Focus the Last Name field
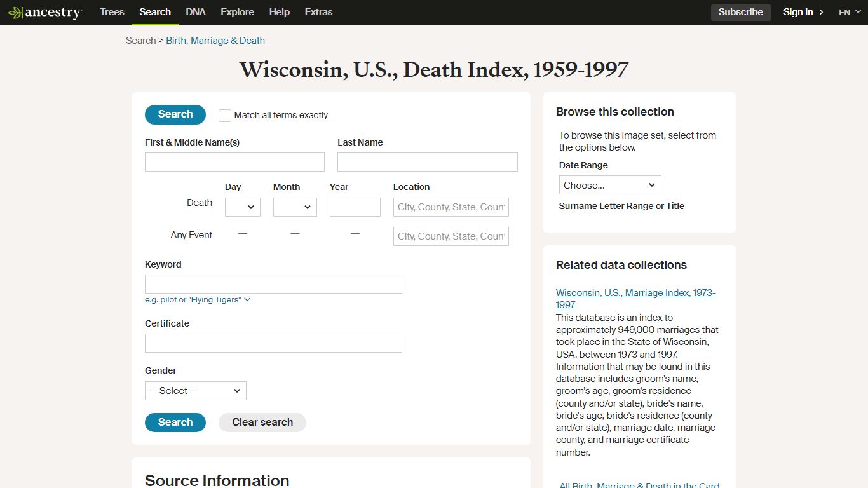This screenshot has width=868, height=488. tap(428, 162)
